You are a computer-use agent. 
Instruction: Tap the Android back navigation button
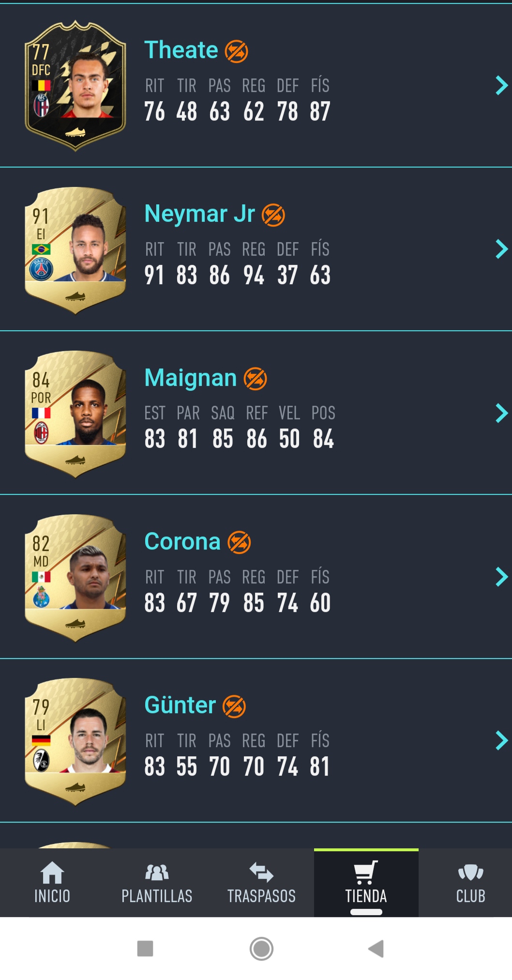point(376,949)
